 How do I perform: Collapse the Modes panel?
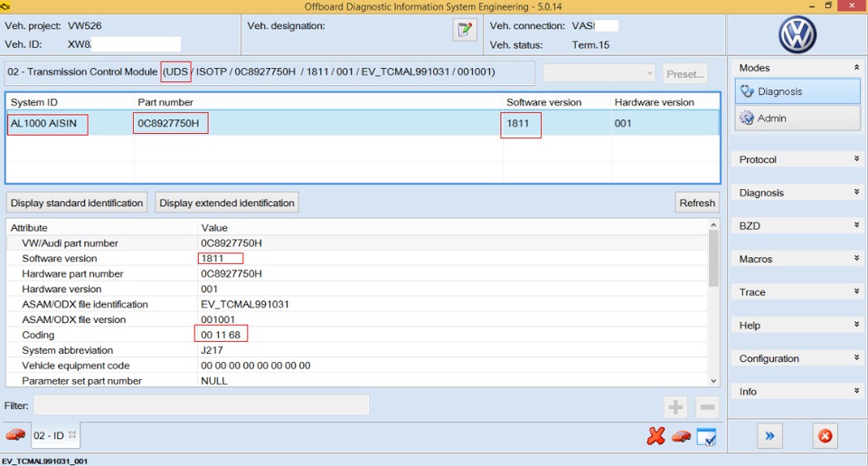(856, 67)
